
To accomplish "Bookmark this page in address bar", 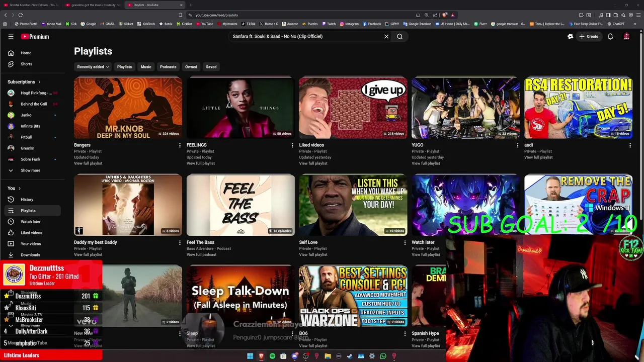I will coord(181,15).
